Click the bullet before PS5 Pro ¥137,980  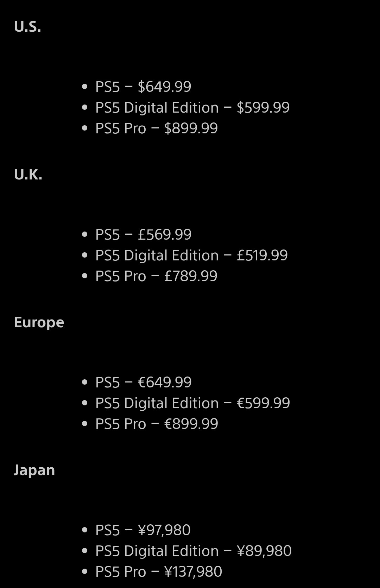pos(84,571)
